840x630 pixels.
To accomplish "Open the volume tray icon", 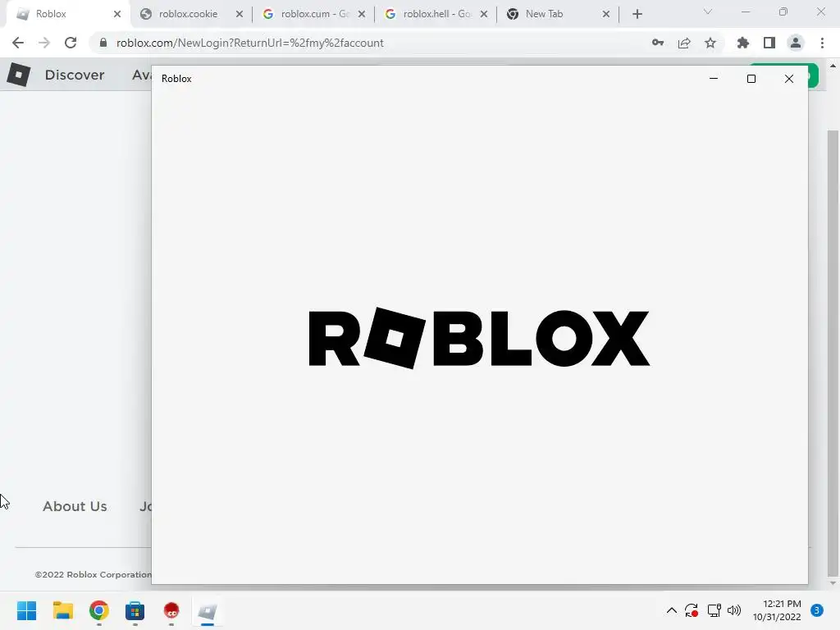I will pos(734,610).
